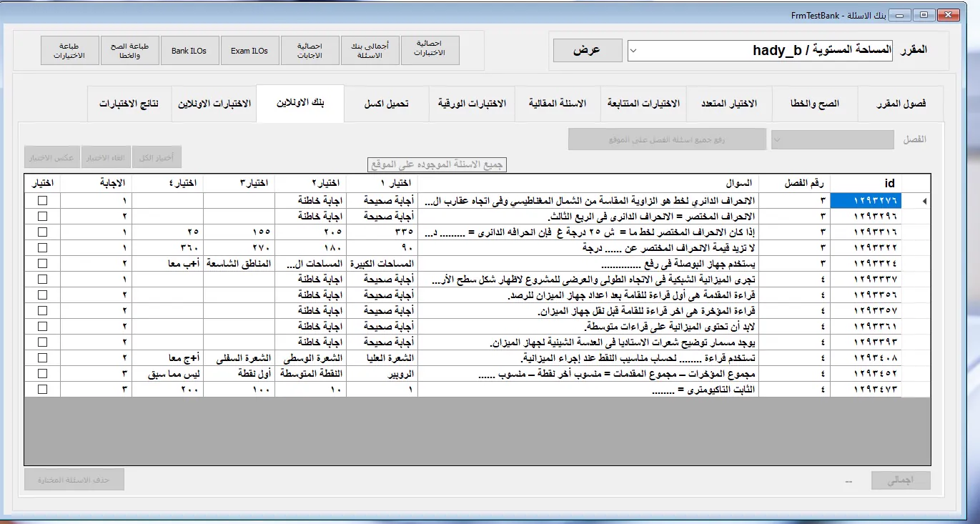The width and height of the screenshot is (980, 524).
Task: Click the الروبير option cell
Action: 381,374
